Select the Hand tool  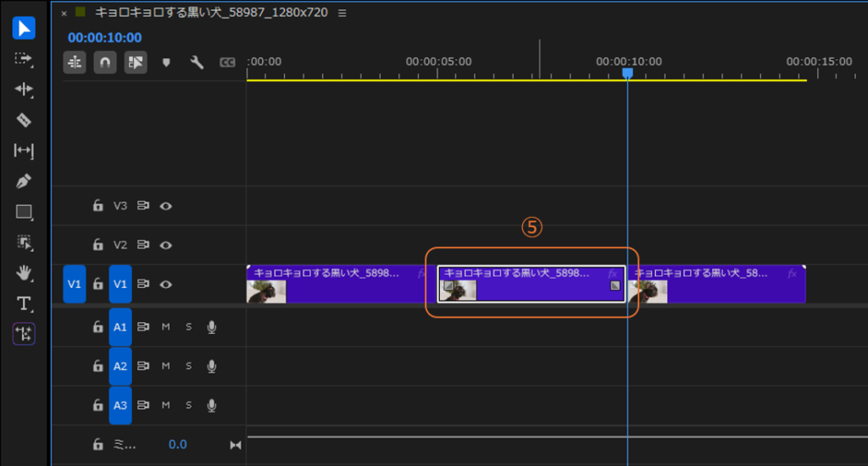(24, 273)
